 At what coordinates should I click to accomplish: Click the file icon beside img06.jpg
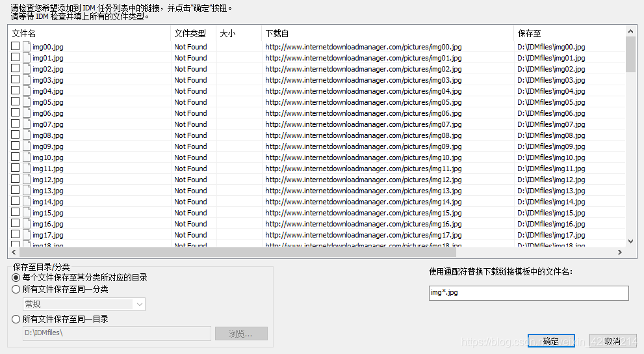click(27, 113)
